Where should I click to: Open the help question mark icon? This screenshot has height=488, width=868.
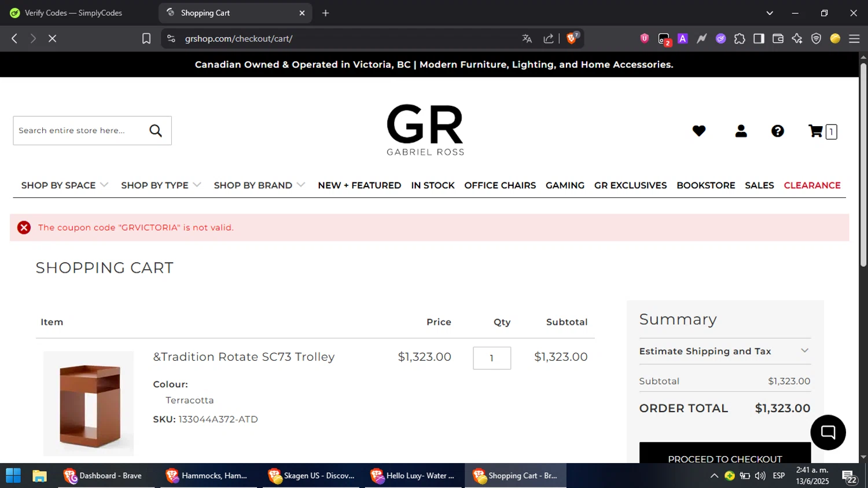(x=778, y=131)
